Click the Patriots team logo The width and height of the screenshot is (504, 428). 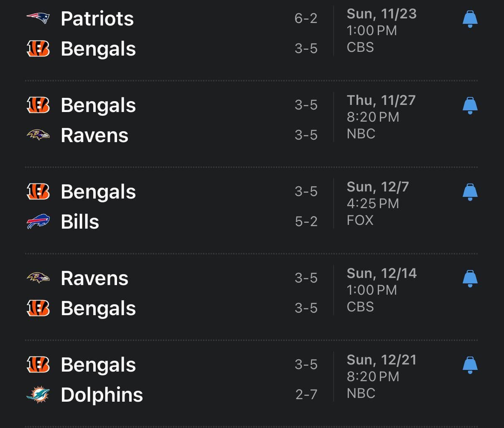[38, 18]
